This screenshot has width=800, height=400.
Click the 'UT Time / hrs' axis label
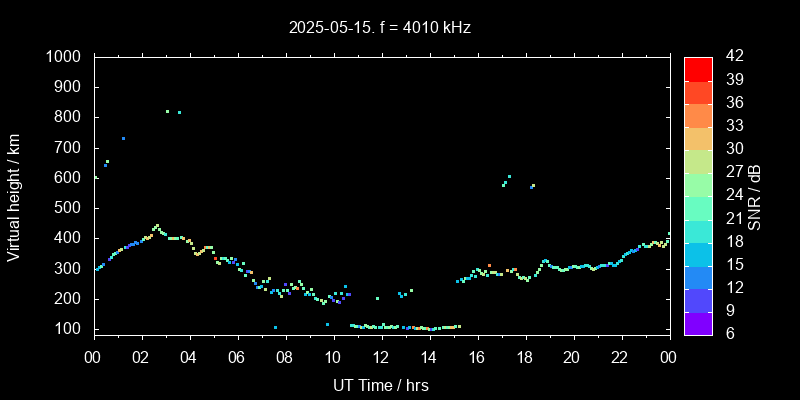point(381,384)
